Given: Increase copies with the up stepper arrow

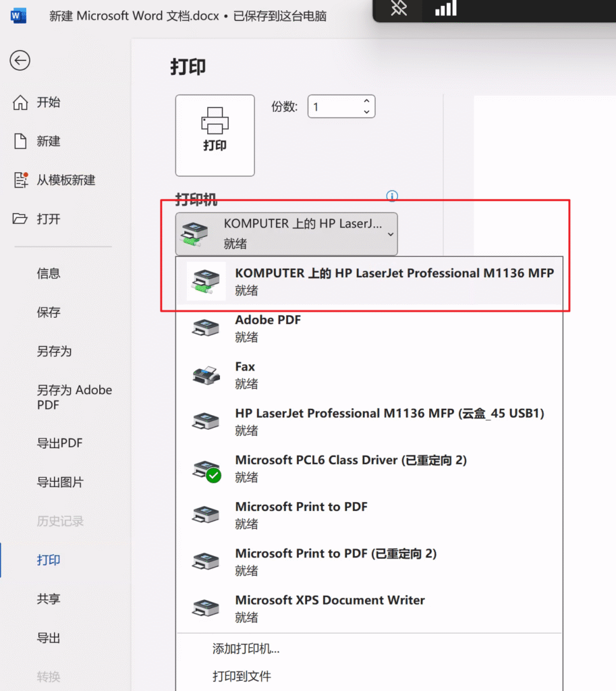Looking at the screenshot, I should point(366,101).
